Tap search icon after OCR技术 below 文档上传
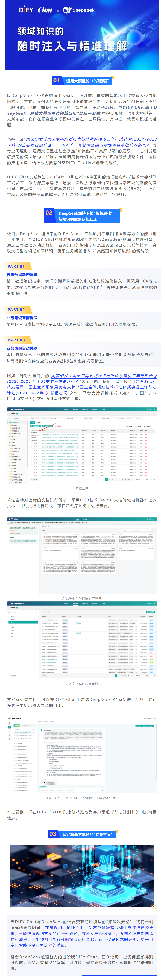 point(100,499)
